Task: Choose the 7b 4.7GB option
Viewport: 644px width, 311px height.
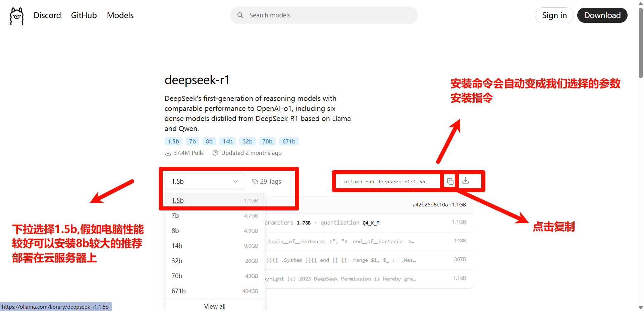Action: (215, 215)
